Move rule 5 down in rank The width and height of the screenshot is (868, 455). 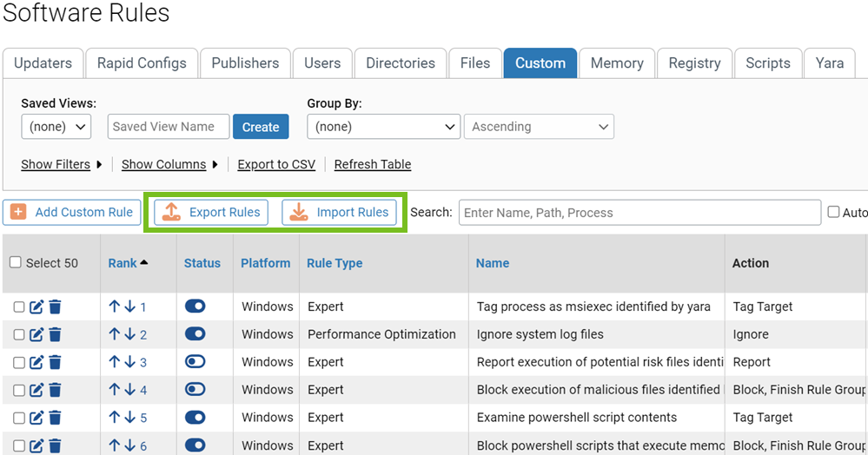(x=129, y=417)
